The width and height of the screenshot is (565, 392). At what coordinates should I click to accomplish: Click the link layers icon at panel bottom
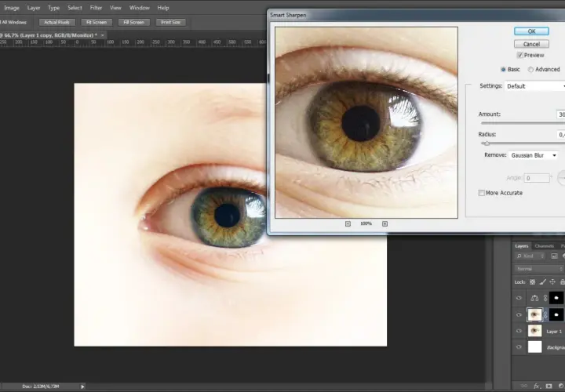point(524,386)
